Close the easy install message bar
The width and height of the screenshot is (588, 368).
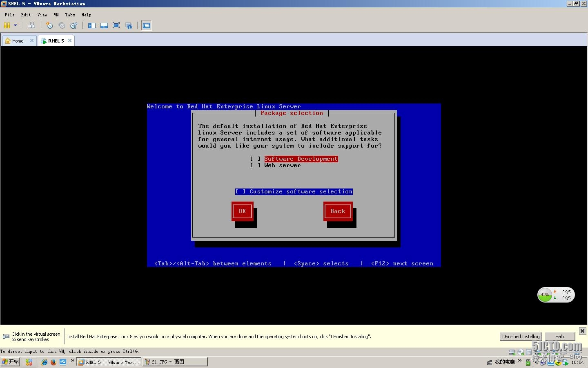click(583, 331)
